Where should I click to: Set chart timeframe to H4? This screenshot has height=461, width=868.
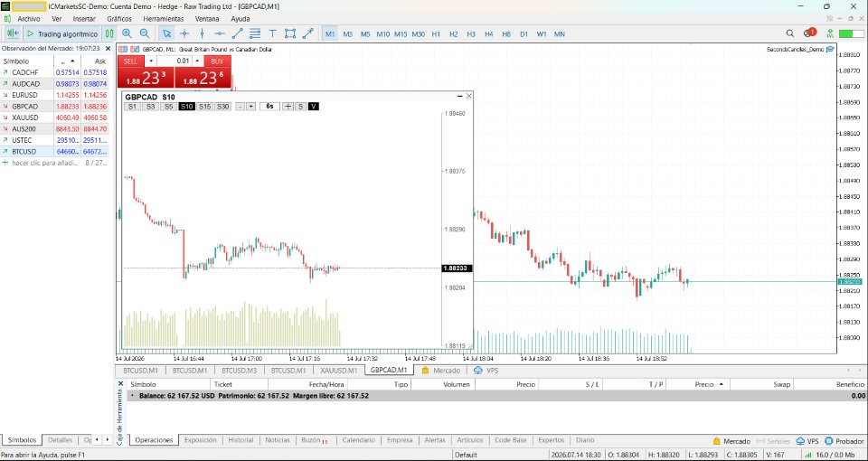(x=489, y=33)
